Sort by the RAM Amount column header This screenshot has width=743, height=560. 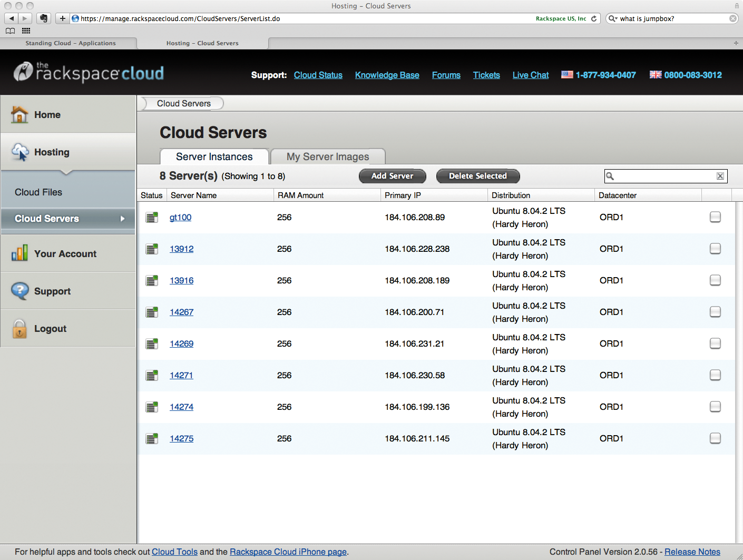327,195
